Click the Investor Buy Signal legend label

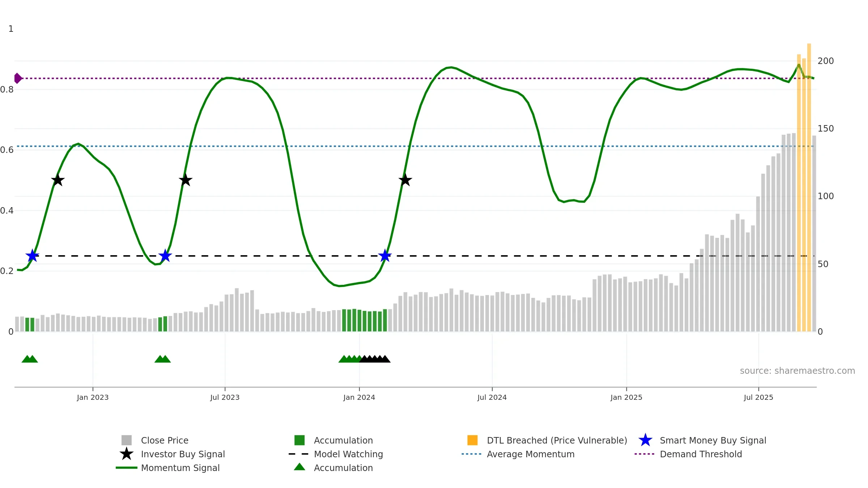tap(183, 454)
